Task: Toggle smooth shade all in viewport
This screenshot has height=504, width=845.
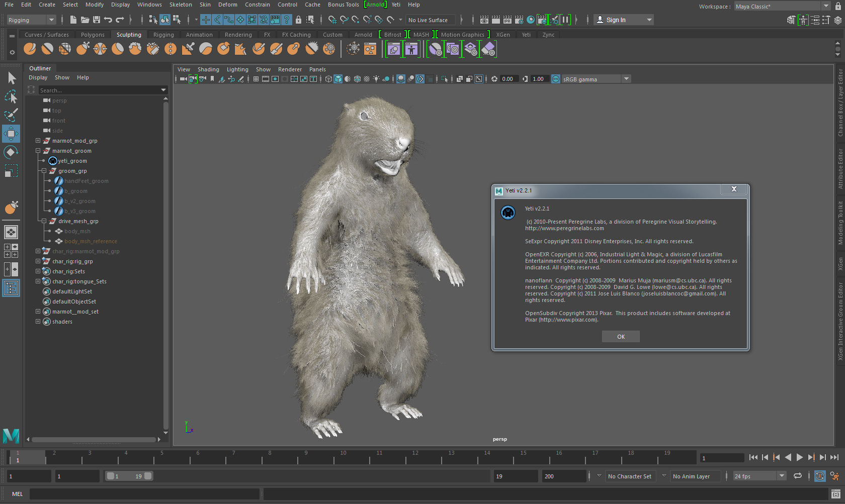Action: (338, 79)
